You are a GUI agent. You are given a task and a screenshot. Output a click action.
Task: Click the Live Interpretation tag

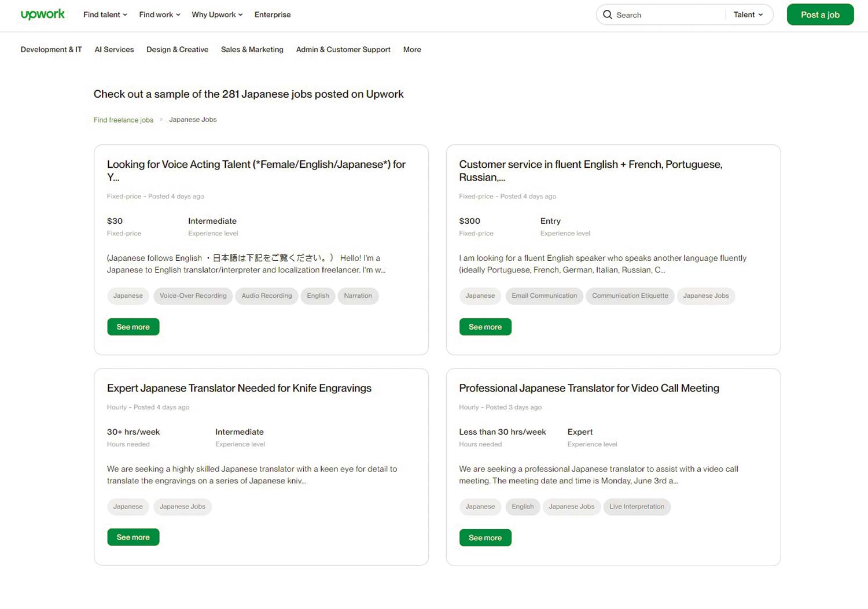click(637, 507)
